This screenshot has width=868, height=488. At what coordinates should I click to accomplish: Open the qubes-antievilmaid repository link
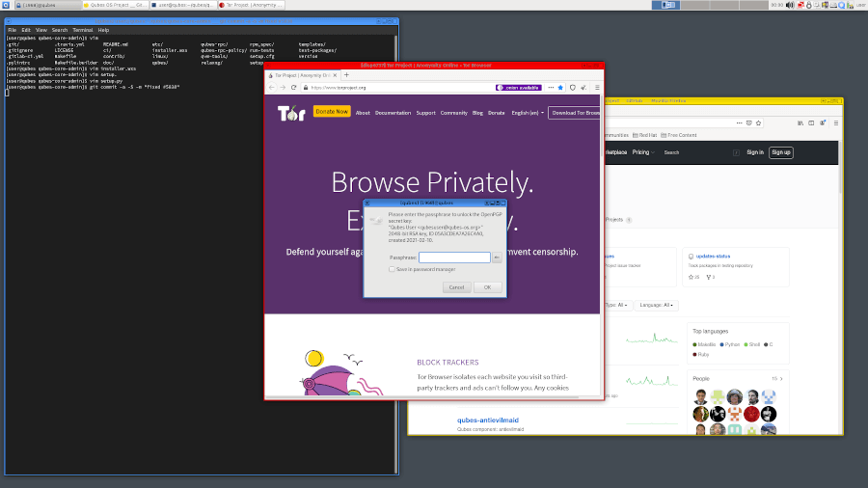(488, 420)
